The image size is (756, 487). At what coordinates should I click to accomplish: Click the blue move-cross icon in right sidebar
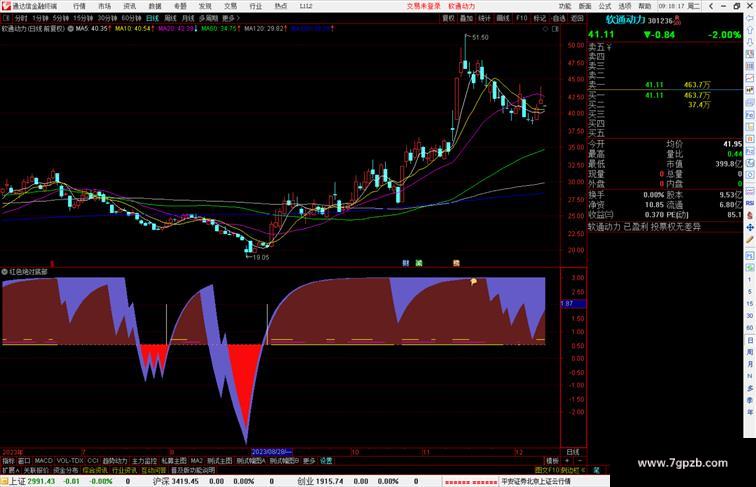[750, 228]
